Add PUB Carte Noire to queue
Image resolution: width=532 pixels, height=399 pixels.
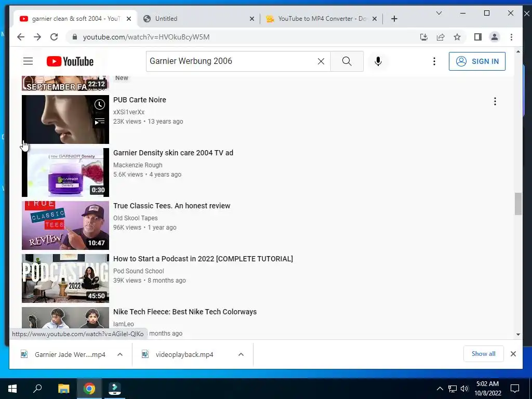[x=100, y=122]
